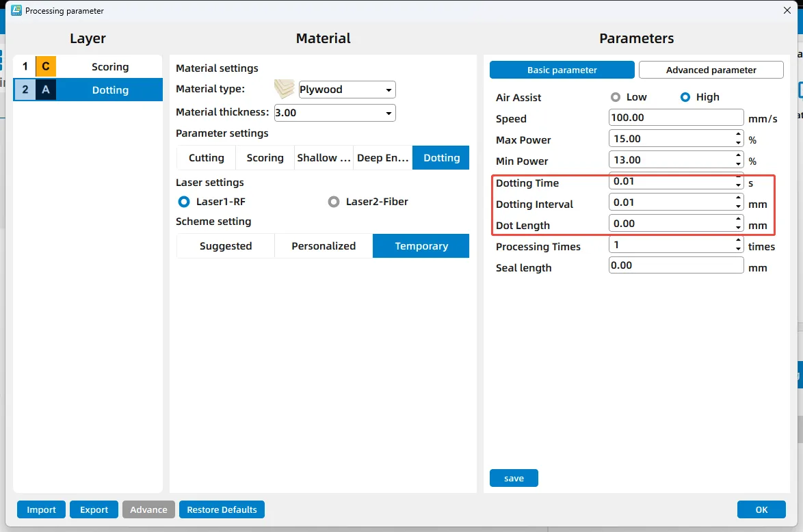Select the Scoring layer row
803x532 pixels.
(x=109, y=66)
